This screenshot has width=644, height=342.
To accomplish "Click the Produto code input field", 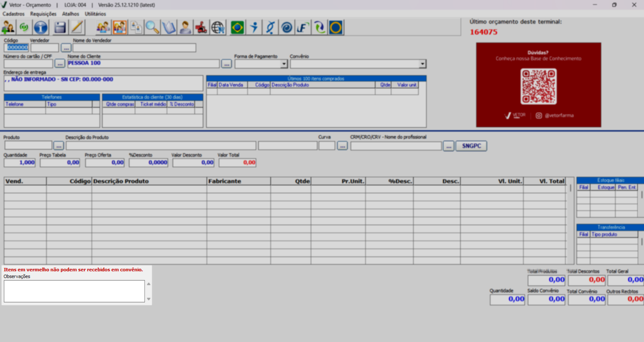I will (x=28, y=146).
